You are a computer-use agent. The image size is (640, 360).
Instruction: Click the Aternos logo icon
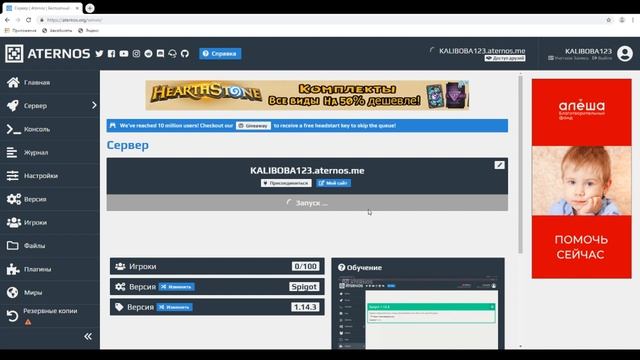[x=14, y=53]
